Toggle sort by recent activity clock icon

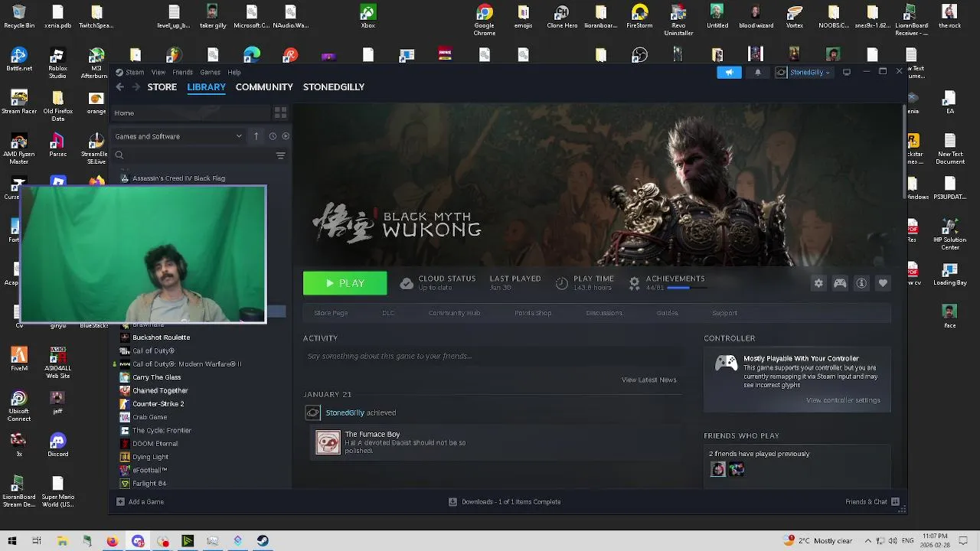[x=273, y=136]
